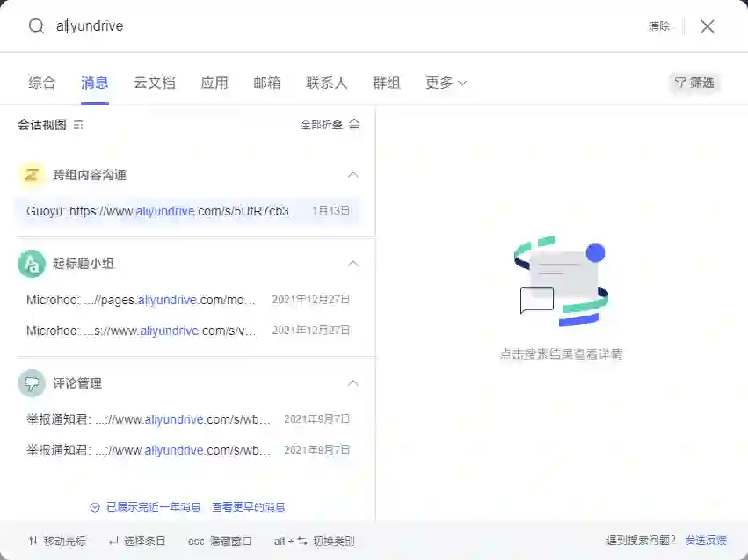Open Microhoo's www.aliyundrive.com/s/v message
Viewport: 748px width, 560px height.
(188, 330)
